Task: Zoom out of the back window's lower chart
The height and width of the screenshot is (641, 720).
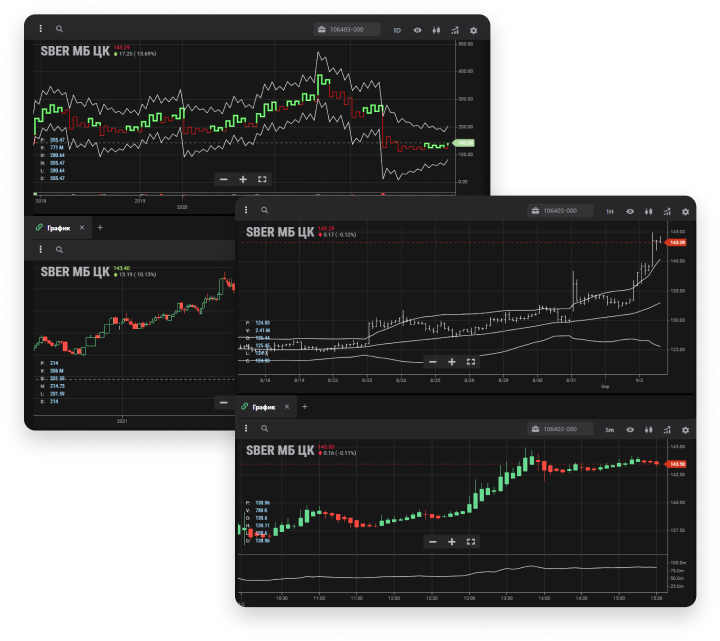Action: 224,403
